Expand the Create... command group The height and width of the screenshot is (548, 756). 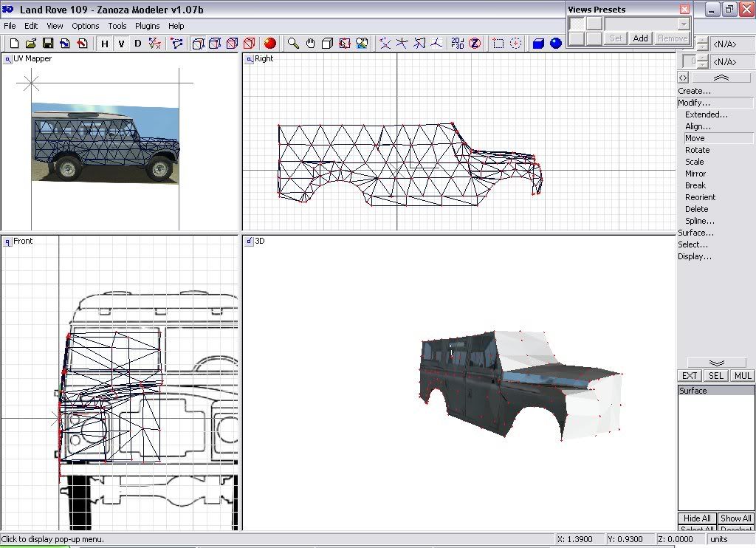pyautogui.click(x=695, y=91)
